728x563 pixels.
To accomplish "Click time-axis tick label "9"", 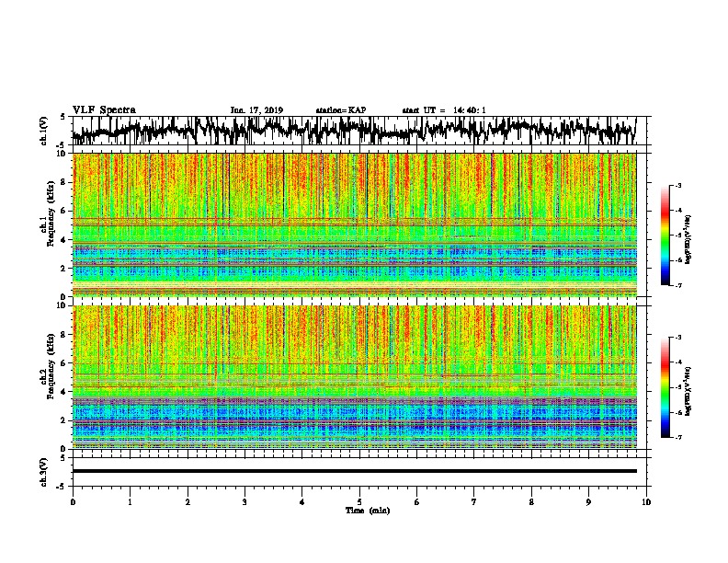I will click(x=588, y=501).
